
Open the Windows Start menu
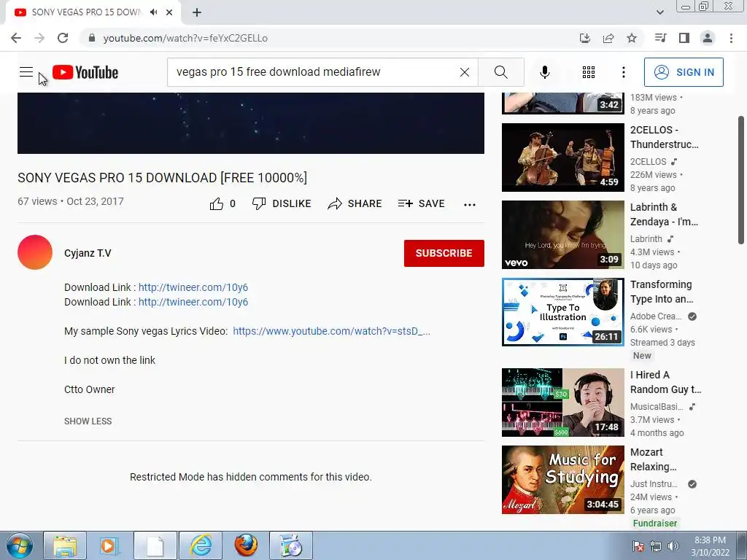[x=20, y=545]
